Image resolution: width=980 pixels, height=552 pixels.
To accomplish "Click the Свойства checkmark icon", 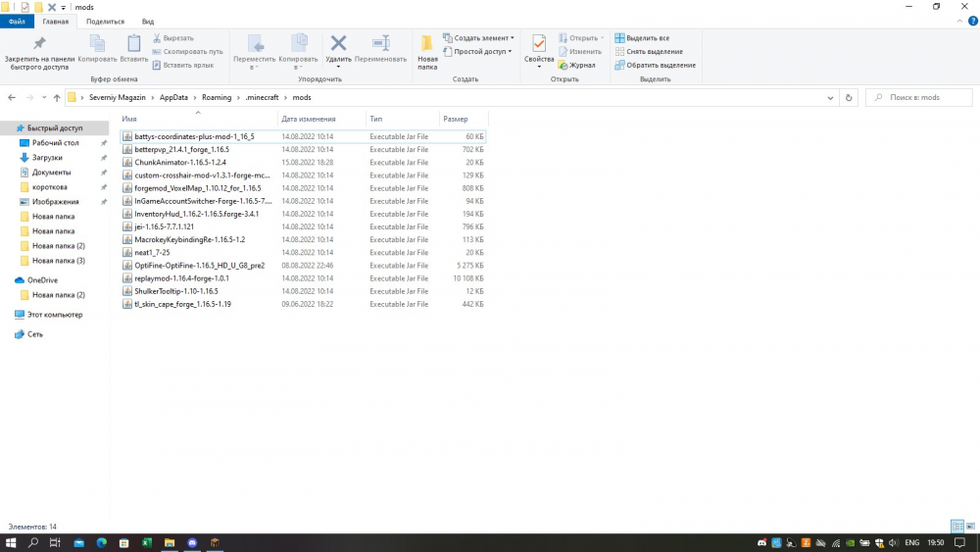I will pos(539,43).
